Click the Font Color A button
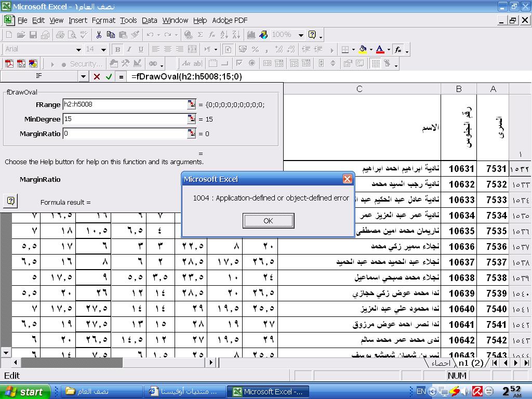 380,49
